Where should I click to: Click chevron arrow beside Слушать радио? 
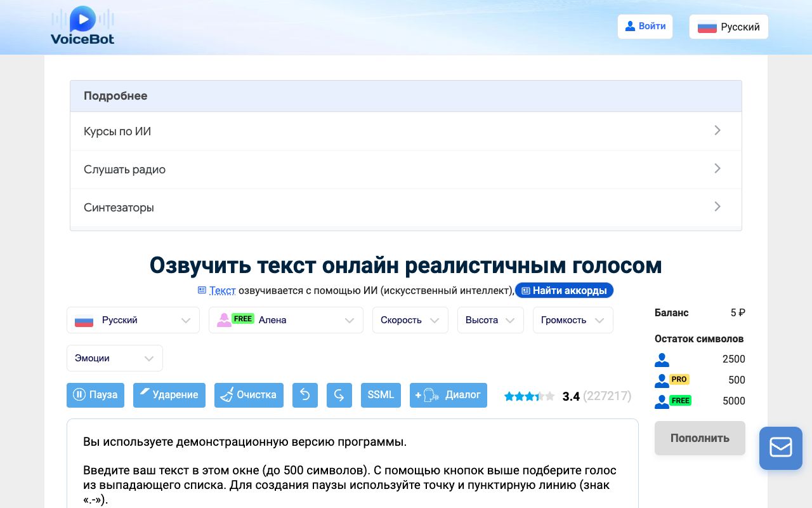(717, 168)
